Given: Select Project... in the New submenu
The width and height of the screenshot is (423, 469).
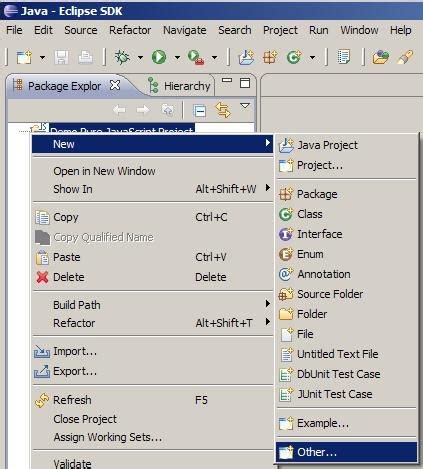Looking at the screenshot, I should coord(347,165).
